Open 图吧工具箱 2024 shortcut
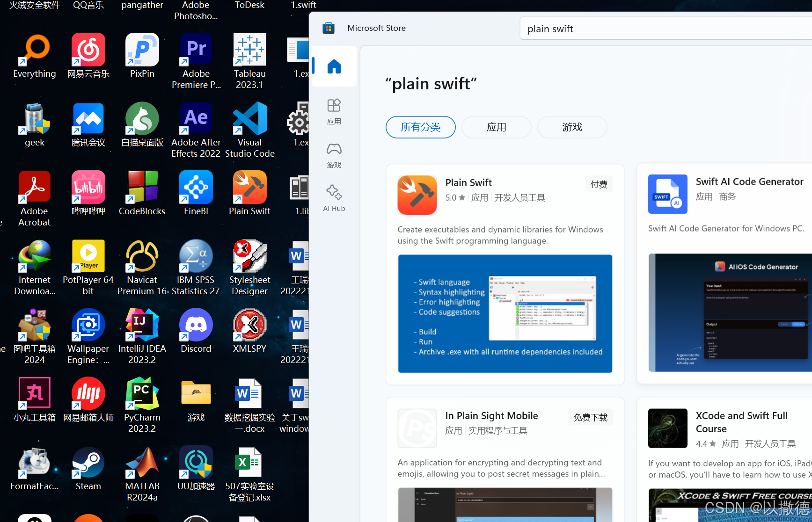The width and height of the screenshot is (812, 522). tap(35, 336)
